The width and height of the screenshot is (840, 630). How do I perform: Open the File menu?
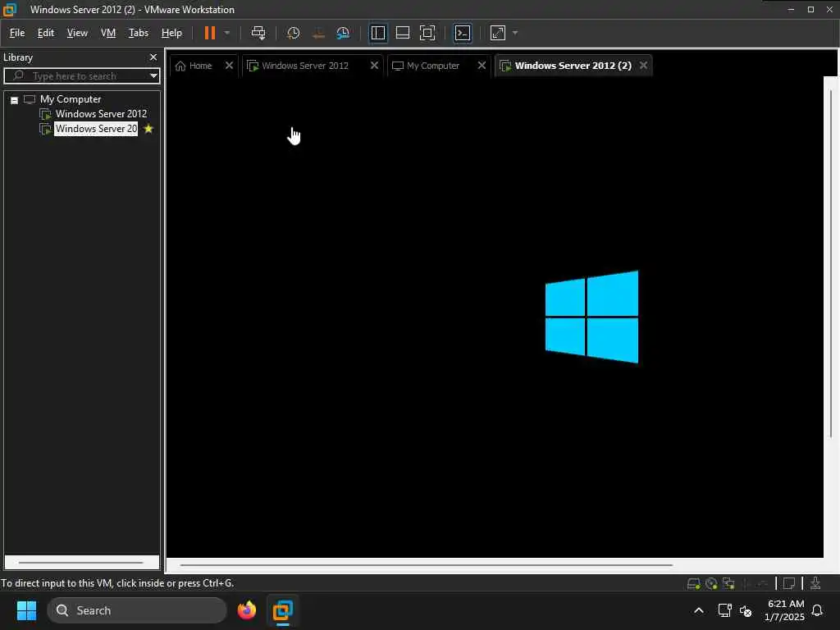point(17,33)
